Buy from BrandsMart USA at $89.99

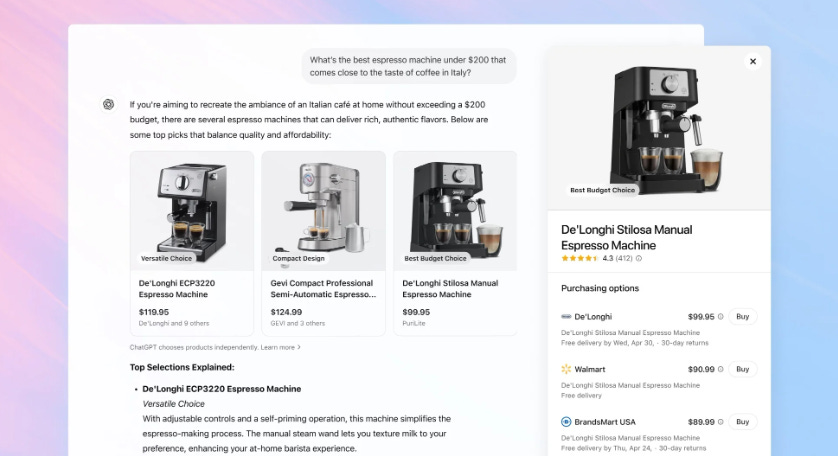[742, 422]
